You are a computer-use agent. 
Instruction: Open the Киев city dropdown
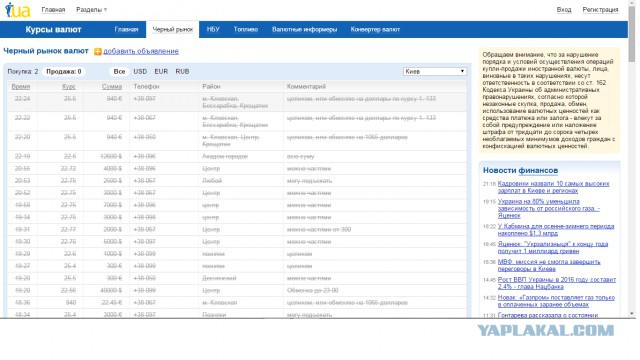coord(435,71)
